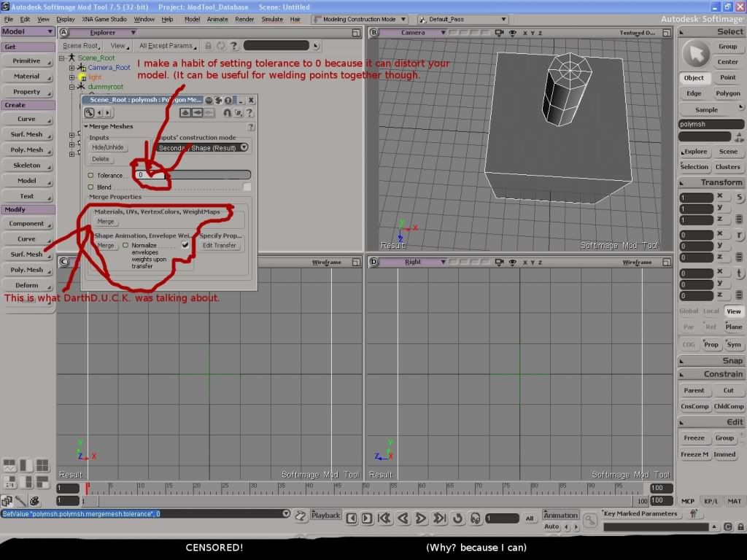Viewport: 747px width, 560px height.
Task: Click the revert horseshoe icon in property editor
Action: (227, 113)
